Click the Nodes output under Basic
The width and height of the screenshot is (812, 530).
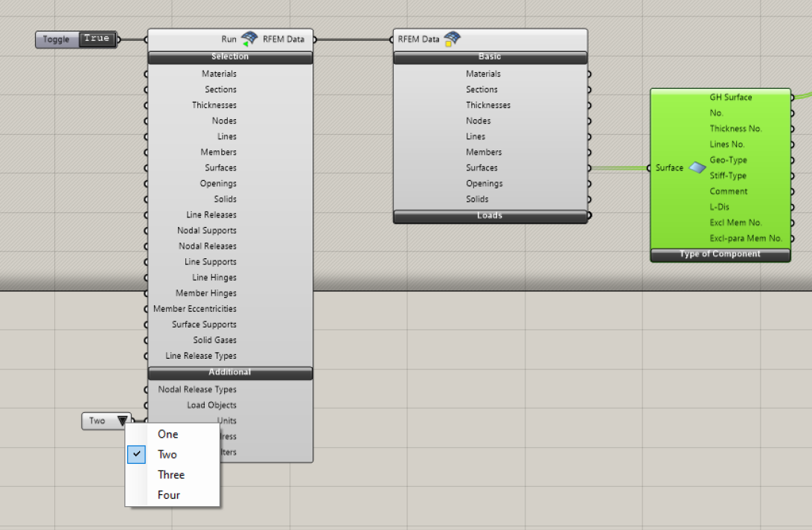[478, 121]
